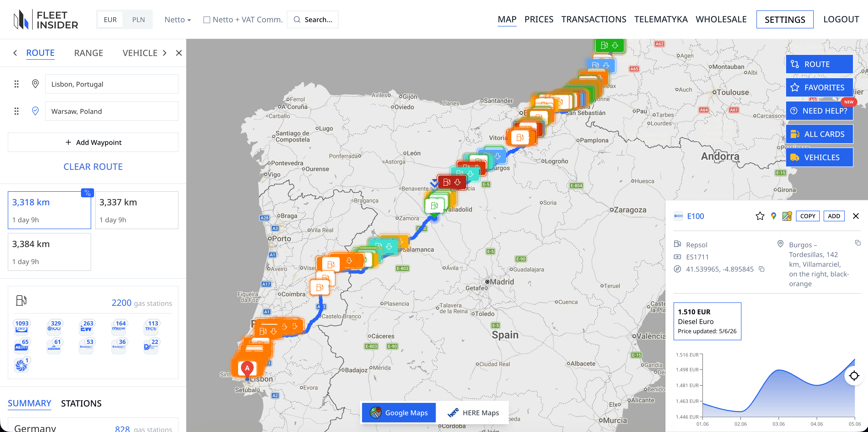Copy the Burgos – Tordesillas address

point(858,243)
